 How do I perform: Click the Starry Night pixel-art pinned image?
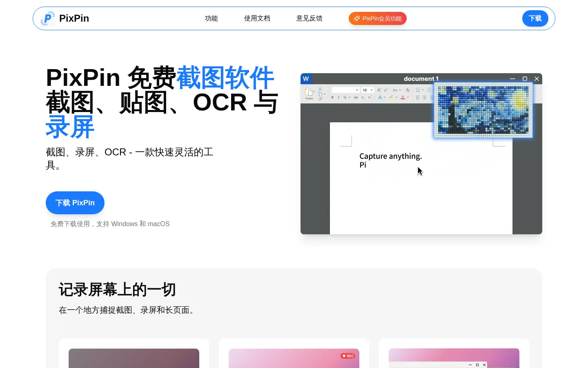tap(483, 110)
